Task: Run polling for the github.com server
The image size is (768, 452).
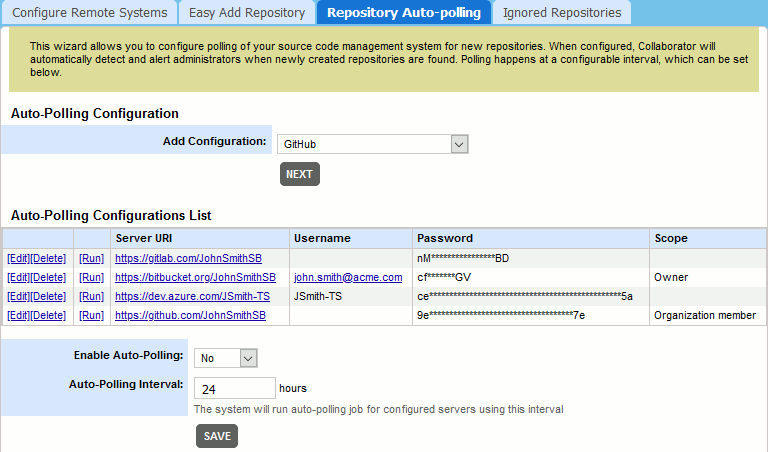Action: tap(91, 315)
